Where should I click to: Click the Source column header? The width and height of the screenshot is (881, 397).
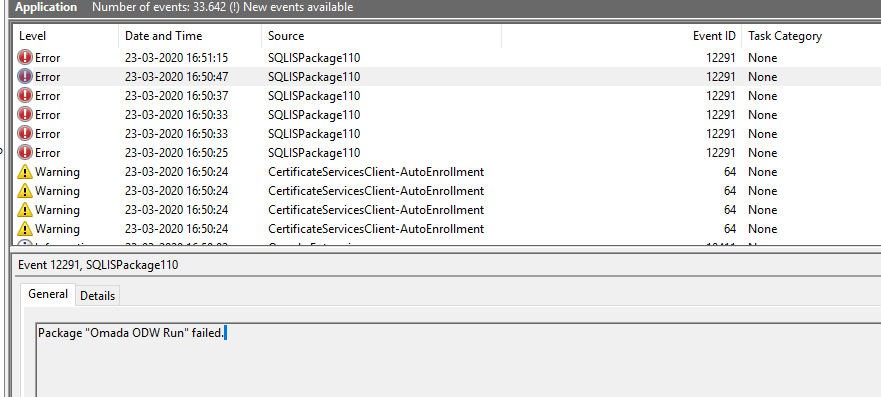(382, 36)
